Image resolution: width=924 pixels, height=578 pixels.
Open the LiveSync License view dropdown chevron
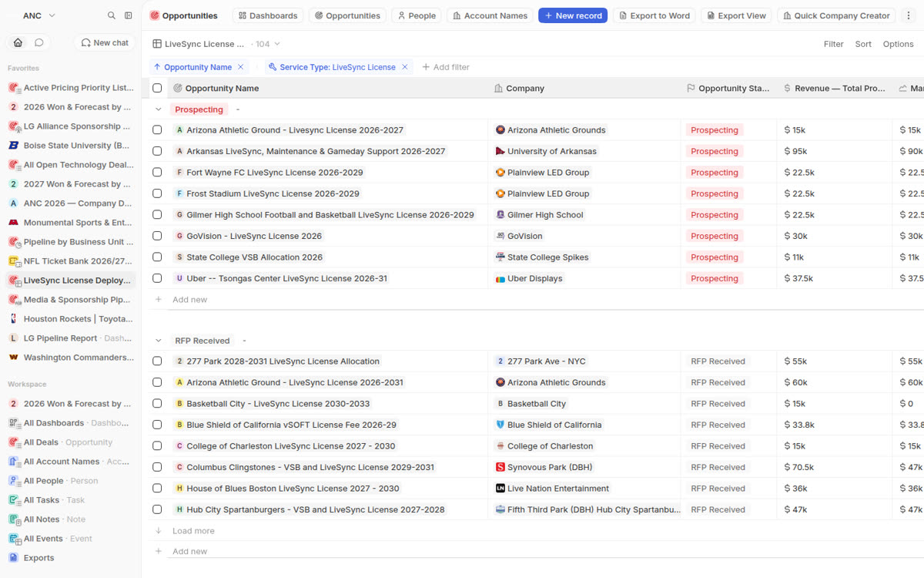pos(277,44)
